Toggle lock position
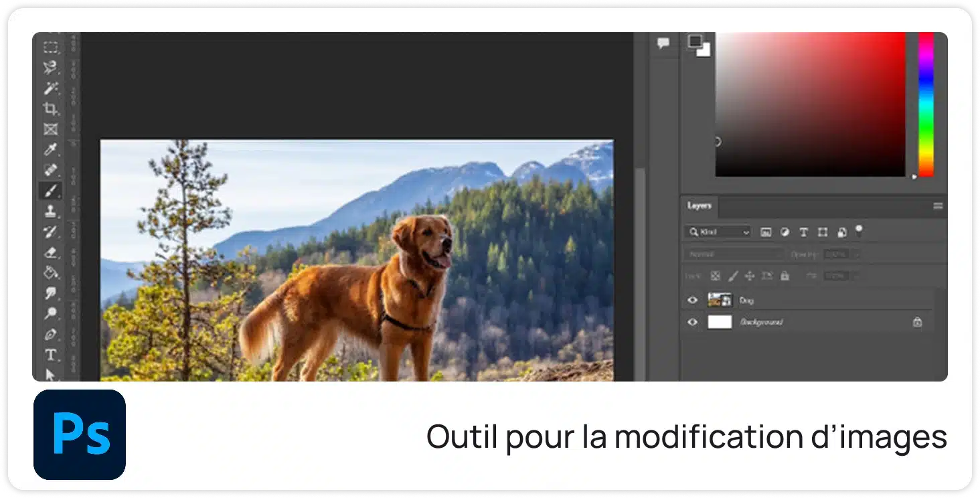Screen dimensions: 980x498 pyautogui.click(x=750, y=276)
